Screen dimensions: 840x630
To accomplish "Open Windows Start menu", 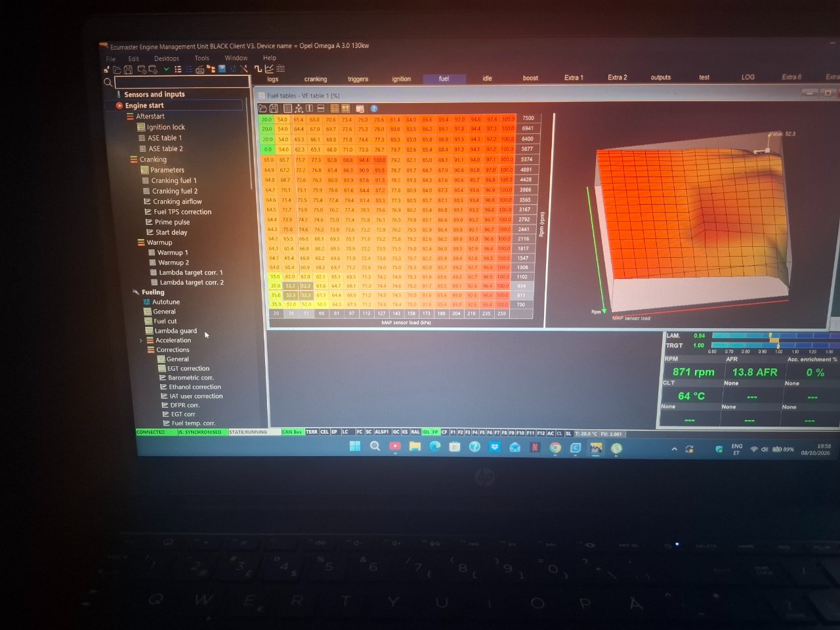I will click(355, 446).
